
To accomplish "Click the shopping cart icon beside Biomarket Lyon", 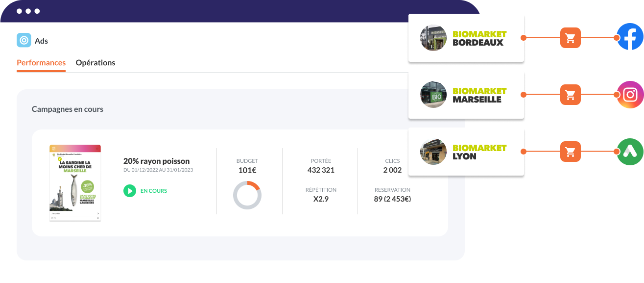I will pyautogui.click(x=570, y=152).
